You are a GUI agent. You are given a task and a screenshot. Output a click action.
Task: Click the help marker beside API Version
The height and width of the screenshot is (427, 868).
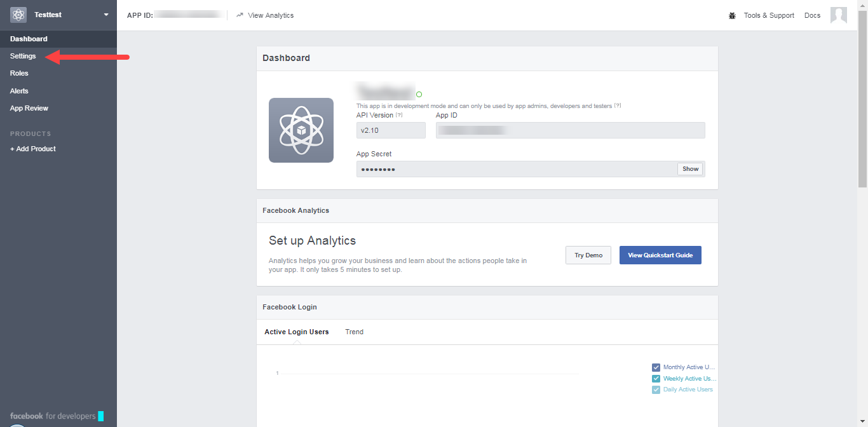tap(399, 115)
